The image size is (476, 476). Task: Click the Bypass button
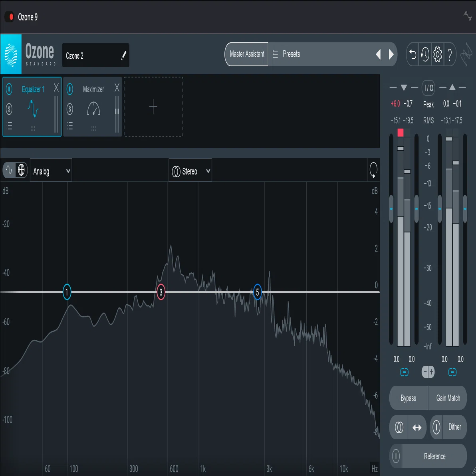pyautogui.click(x=408, y=398)
